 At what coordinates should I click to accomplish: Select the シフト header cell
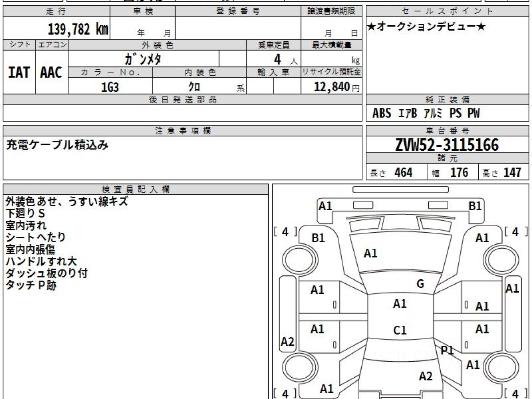[x=20, y=45]
